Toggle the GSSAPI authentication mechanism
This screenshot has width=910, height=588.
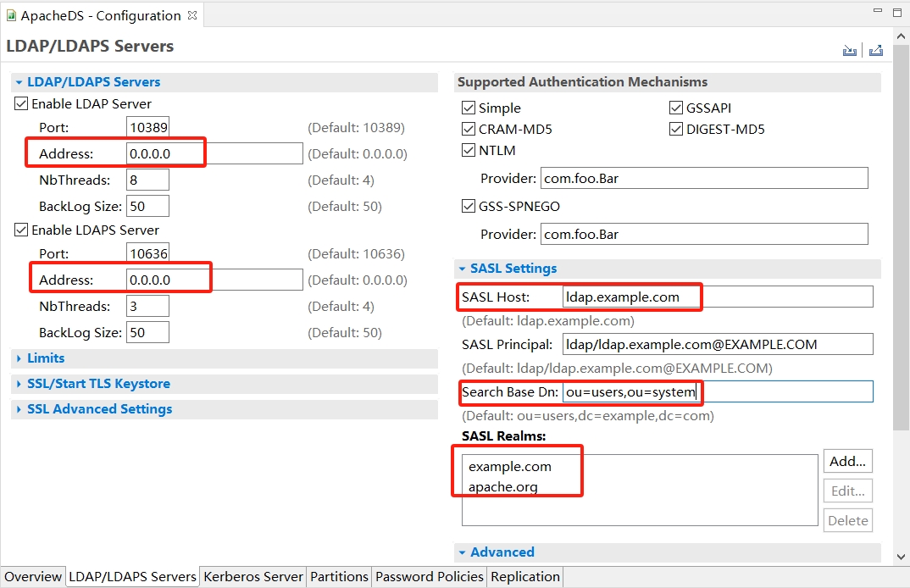tap(675, 108)
